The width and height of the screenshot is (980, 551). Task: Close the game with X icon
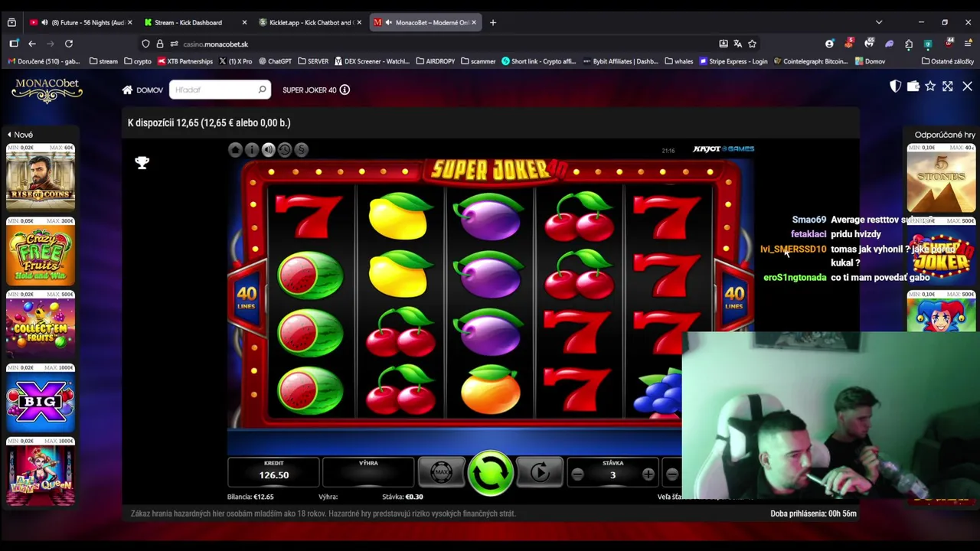point(967,86)
